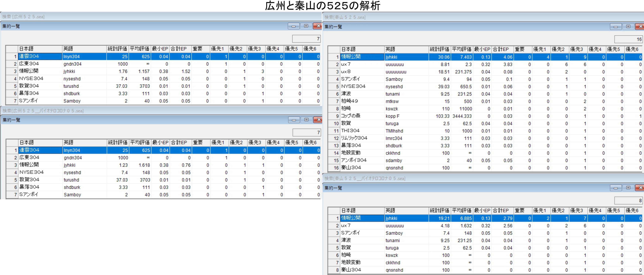Minimize the top-left 広州525 集約一覧 window
644x275 pixels.
tap(293, 26)
